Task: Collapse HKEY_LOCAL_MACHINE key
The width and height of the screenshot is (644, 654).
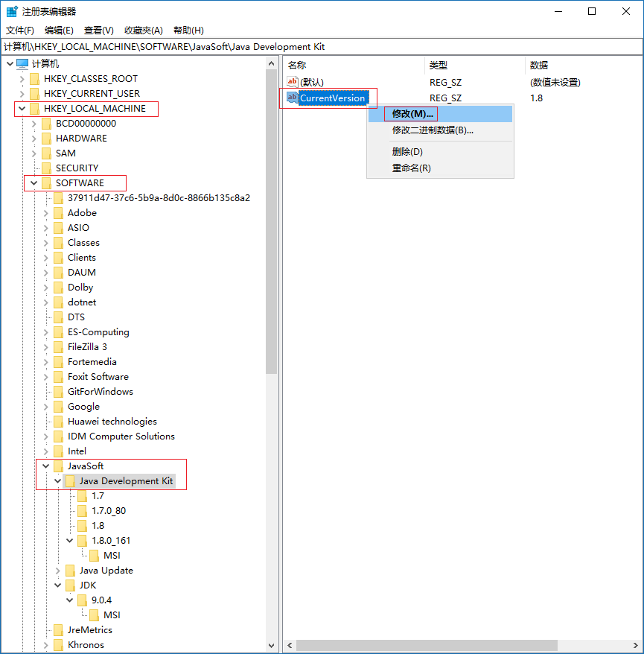Action: (x=22, y=109)
